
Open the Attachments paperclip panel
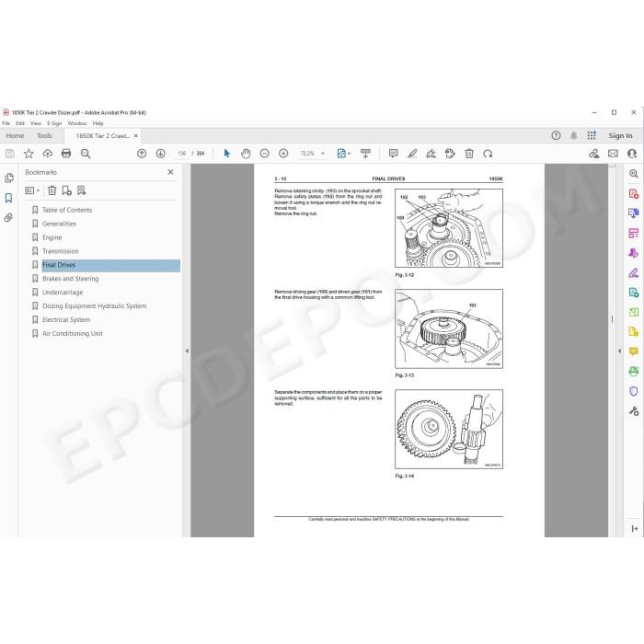coord(8,218)
